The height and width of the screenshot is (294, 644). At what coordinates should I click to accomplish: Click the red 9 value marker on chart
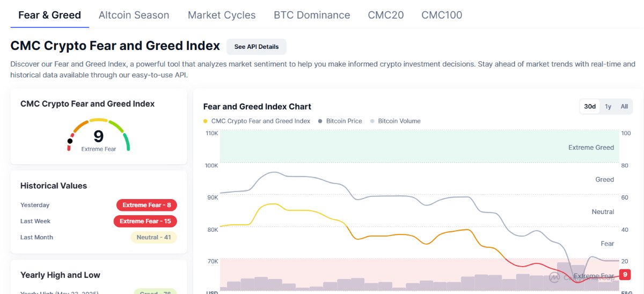tap(625, 275)
